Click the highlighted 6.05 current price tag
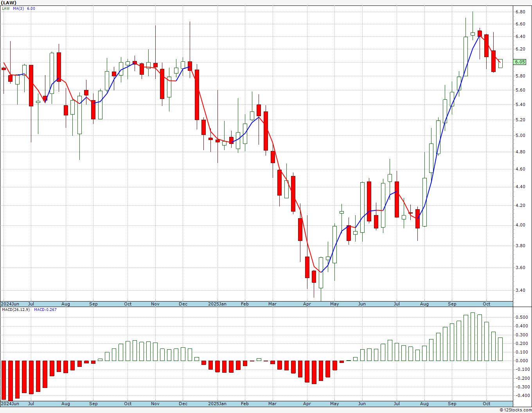This screenshot has height=413, width=532. 520,62
